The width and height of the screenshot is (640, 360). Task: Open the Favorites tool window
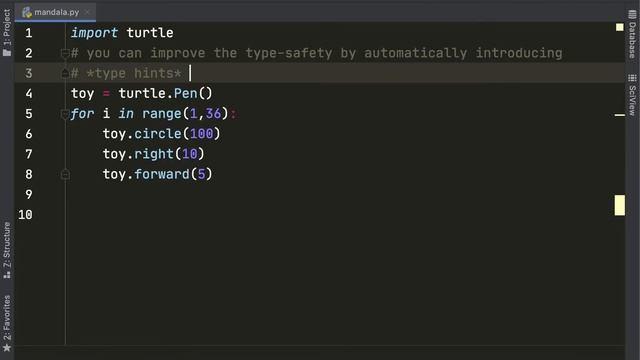click(x=7, y=324)
